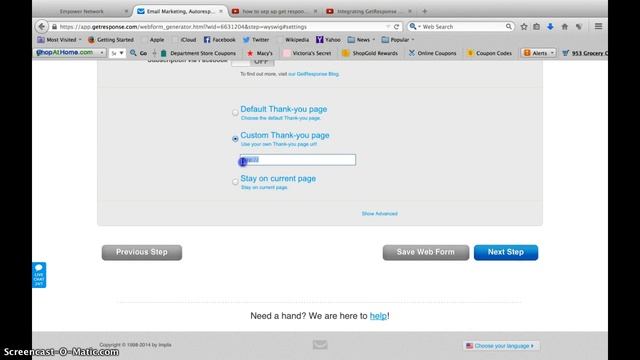Open the Wikipedia bookmark
The height and width of the screenshot is (360, 640).
[297, 40]
